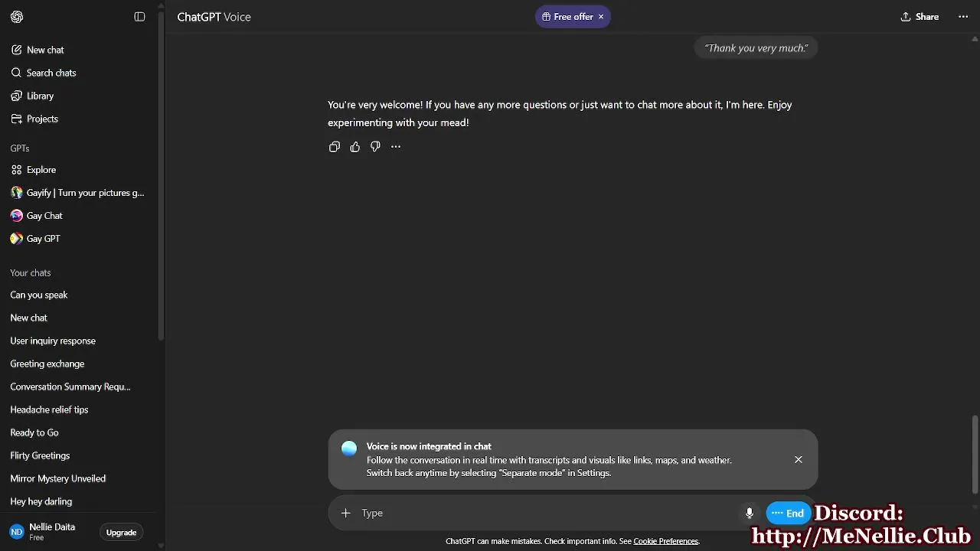Focus the Type message field
The width and height of the screenshot is (980, 551).
click(x=547, y=513)
